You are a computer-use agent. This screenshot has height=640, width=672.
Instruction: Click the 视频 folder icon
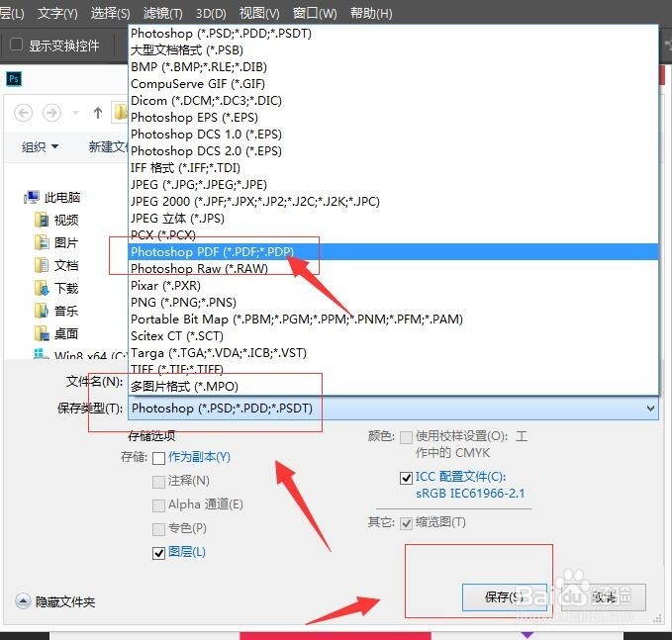[x=42, y=220]
